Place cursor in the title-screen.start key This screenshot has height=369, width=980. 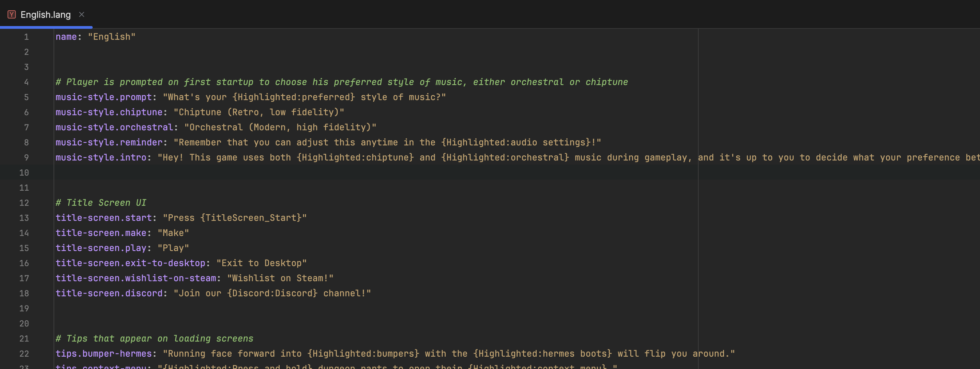point(104,218)
